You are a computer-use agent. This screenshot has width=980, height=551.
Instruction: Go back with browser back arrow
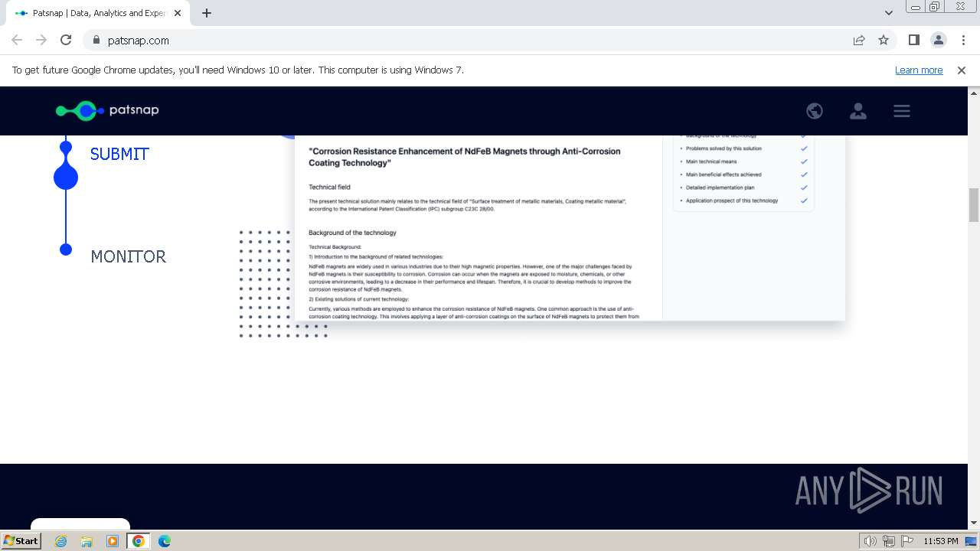pos(17,40)
